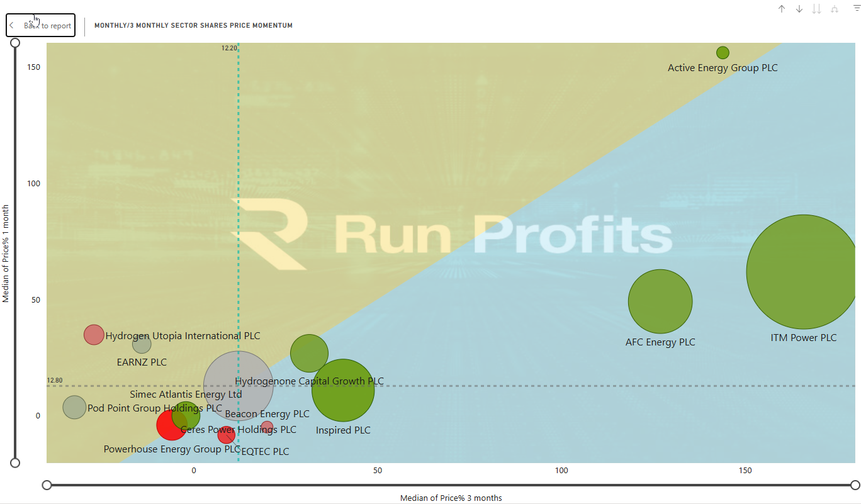Click the 'Inspired PLC' label

[343, 430]
